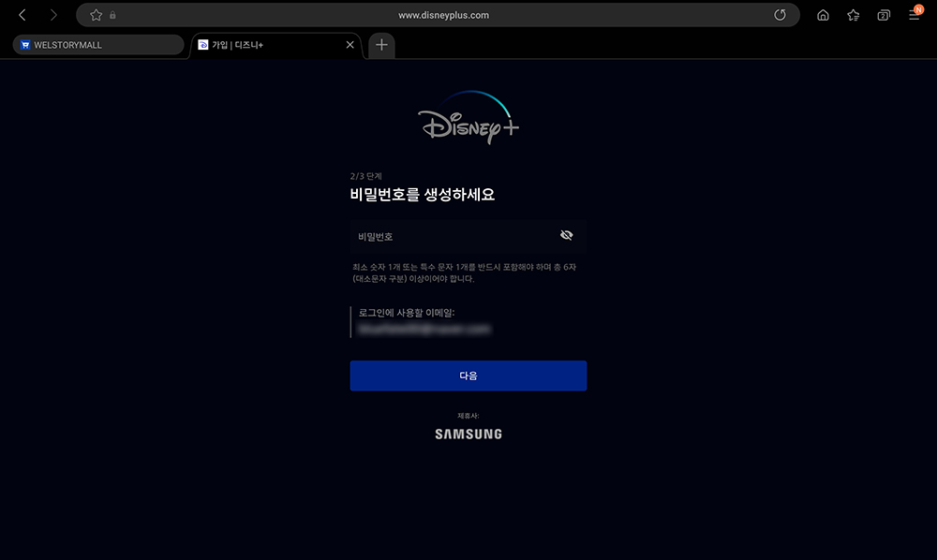The width and height of the screenshot is (937, 560).
Task: Click the 제휴사 label above Samsung
Action: [x=468, y=416]
